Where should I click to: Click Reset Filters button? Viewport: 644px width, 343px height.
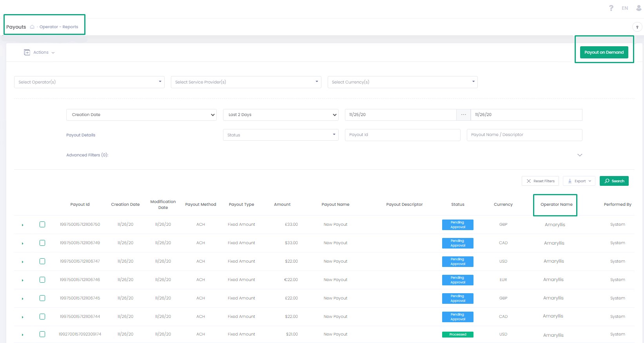coord(540,181)
